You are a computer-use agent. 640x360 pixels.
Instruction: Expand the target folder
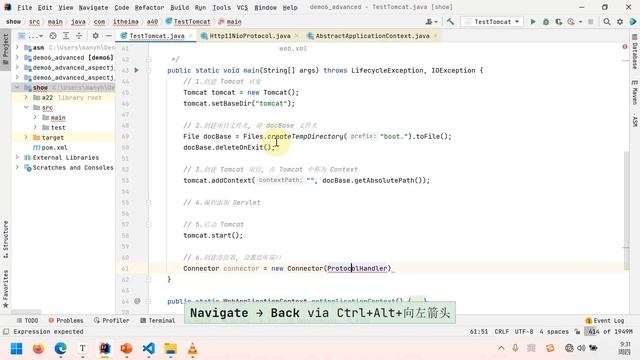click(x=26, y=138)
